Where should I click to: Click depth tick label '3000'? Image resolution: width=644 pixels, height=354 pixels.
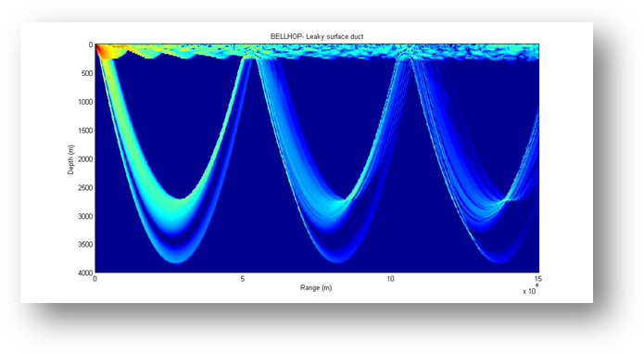(85, 216)
